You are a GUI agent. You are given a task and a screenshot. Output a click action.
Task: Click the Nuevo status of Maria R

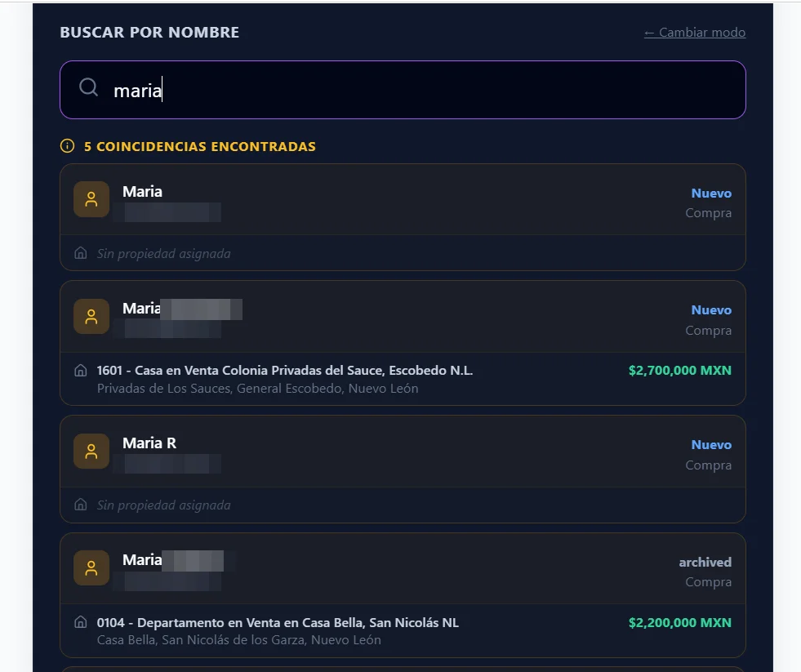711,444
